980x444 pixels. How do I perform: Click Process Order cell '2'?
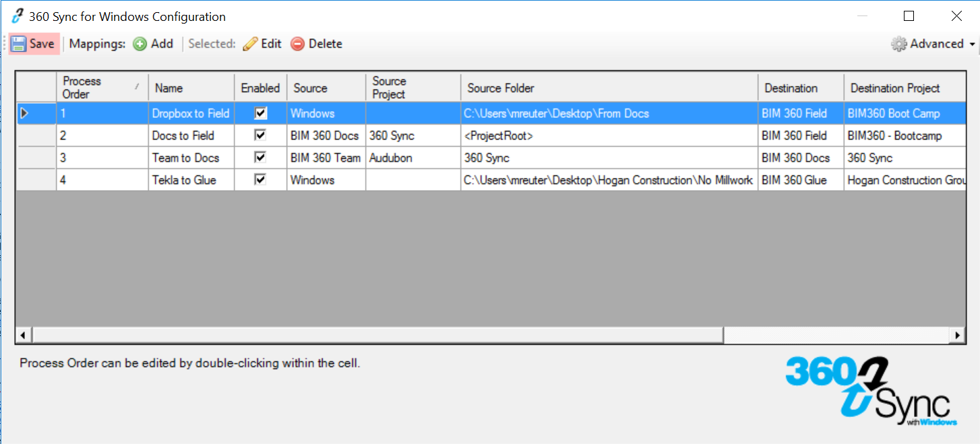(102, 135)
